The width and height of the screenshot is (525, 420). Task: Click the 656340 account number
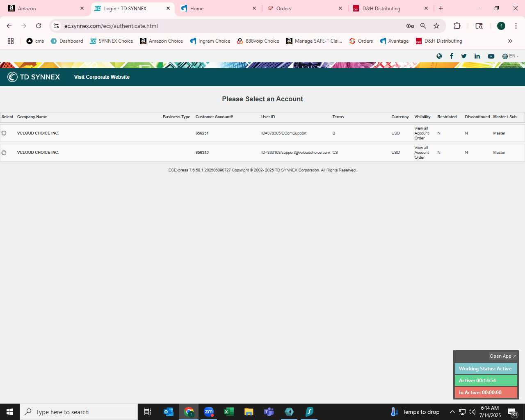pos(202,153)
